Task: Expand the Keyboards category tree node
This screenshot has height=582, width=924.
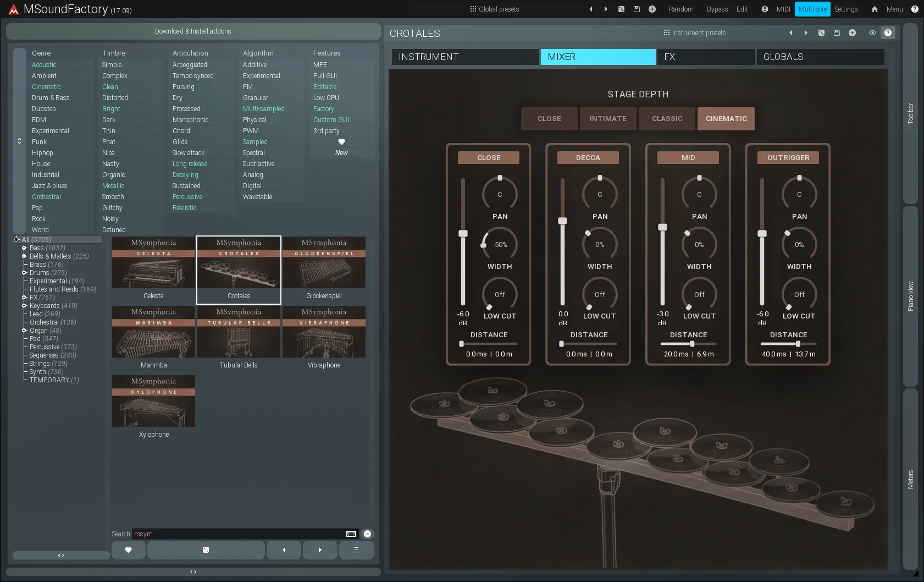Action: 24,306
